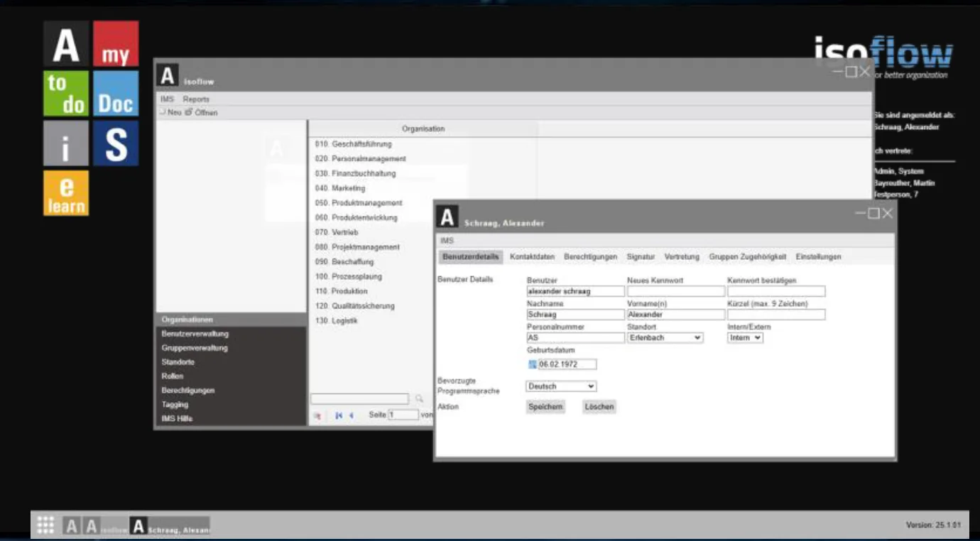Click 'Neu' in the isoflow toolbar
The height and width of the screenshot is (541, 980).
pos(170,112)
